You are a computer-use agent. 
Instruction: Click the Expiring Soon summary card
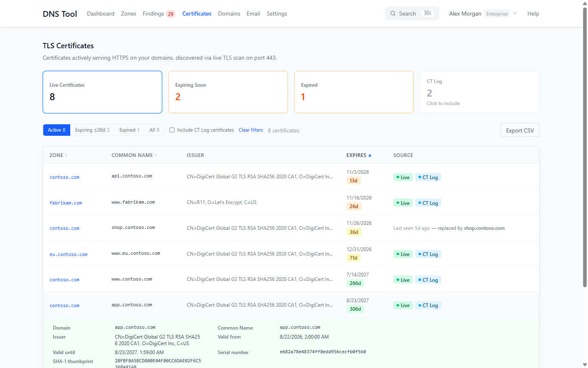(x=228, y=92)
